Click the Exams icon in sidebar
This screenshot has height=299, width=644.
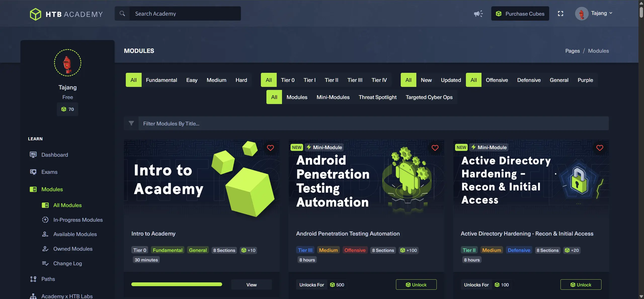[x=33, y=172]
